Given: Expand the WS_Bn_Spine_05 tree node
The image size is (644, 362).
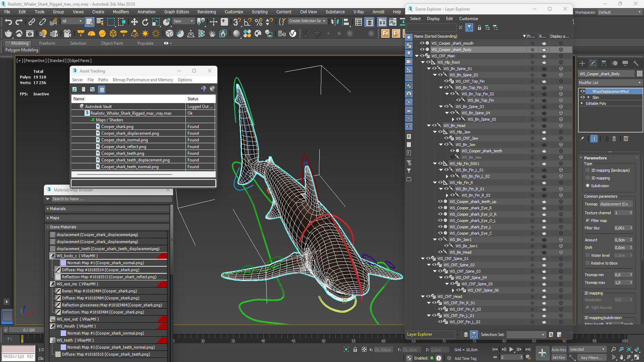Looking at the screenshot, I should click(453, 119).
